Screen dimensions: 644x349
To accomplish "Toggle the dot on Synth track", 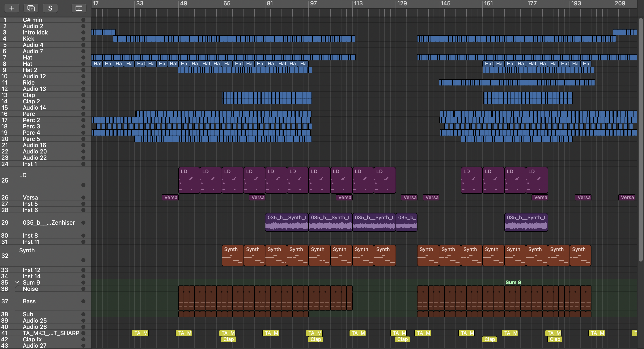I will pos(83,260).
